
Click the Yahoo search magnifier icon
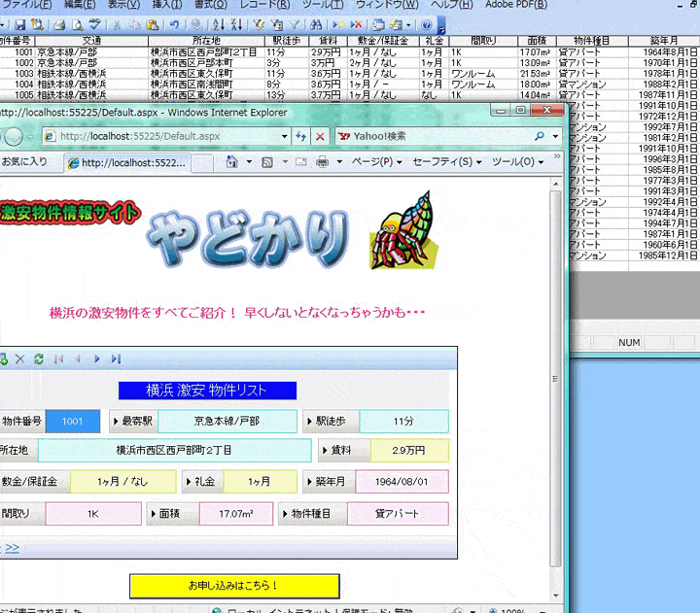tap(540, 136)
